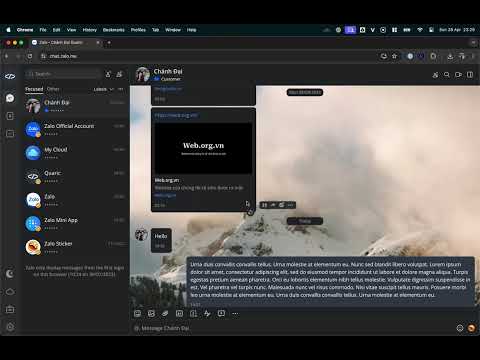
Task: Open more options next to Labels
Action: coord(120,89)
